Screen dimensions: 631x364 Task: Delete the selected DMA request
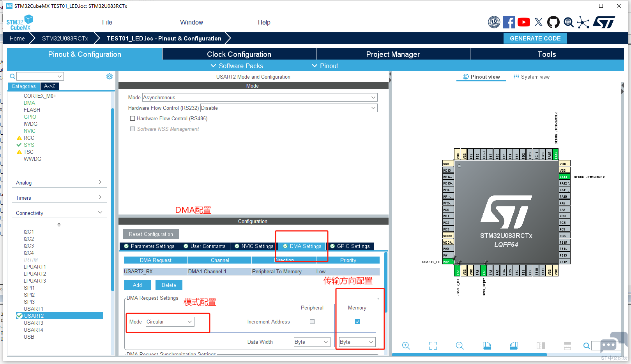[x=169, y=285]
